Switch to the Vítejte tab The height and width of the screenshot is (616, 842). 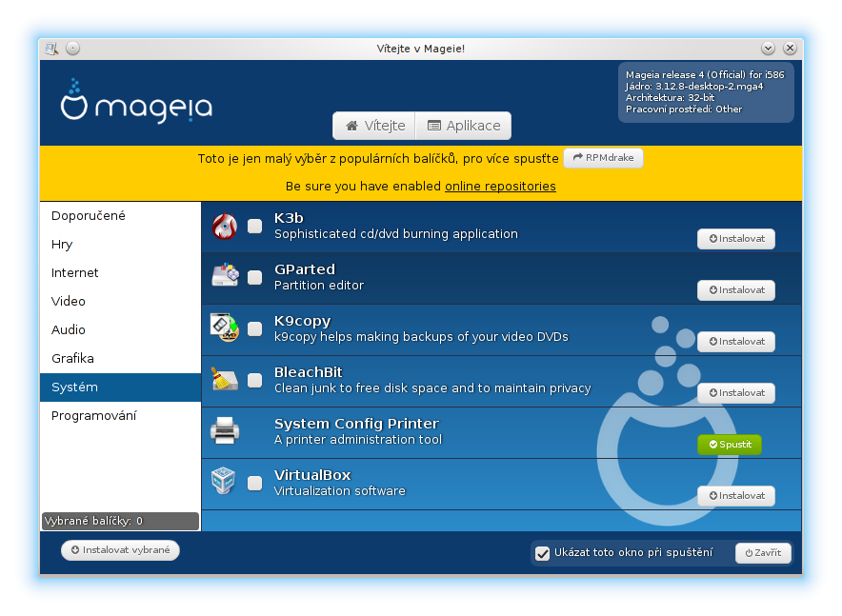(374, 126)
